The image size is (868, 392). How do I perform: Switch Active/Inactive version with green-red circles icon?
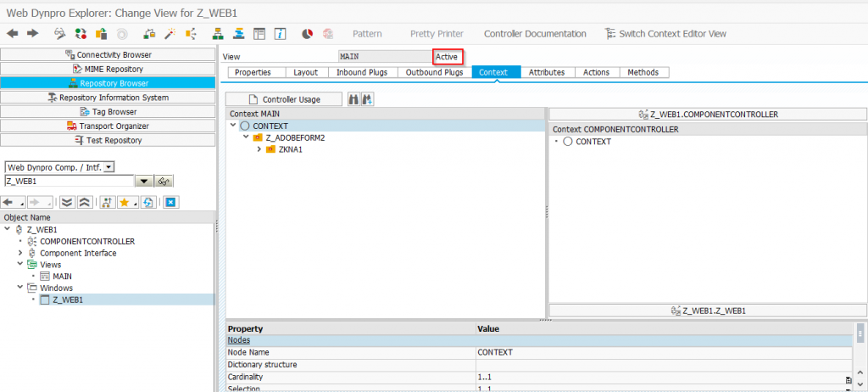click(81, 34)
